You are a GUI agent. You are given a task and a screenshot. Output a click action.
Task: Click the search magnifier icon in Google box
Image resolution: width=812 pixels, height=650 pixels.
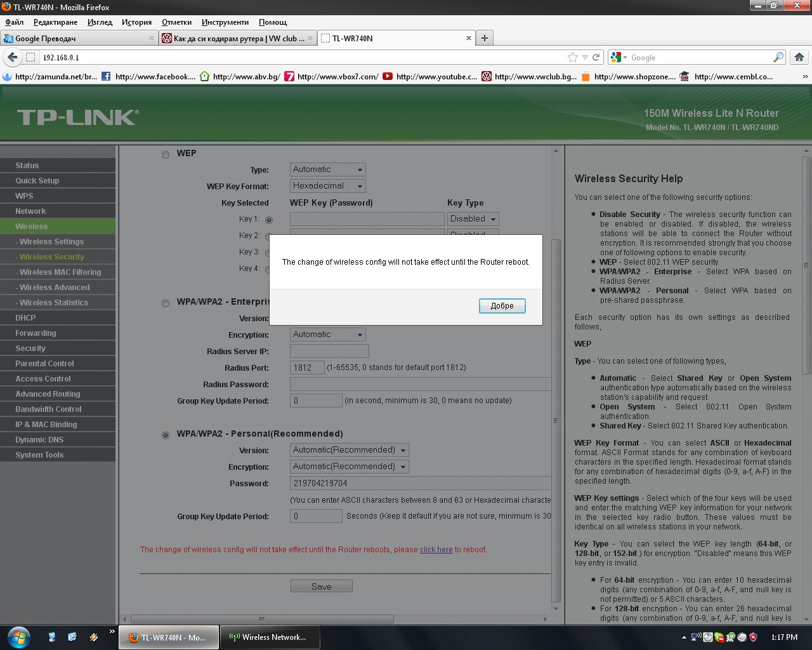point(778,57)
